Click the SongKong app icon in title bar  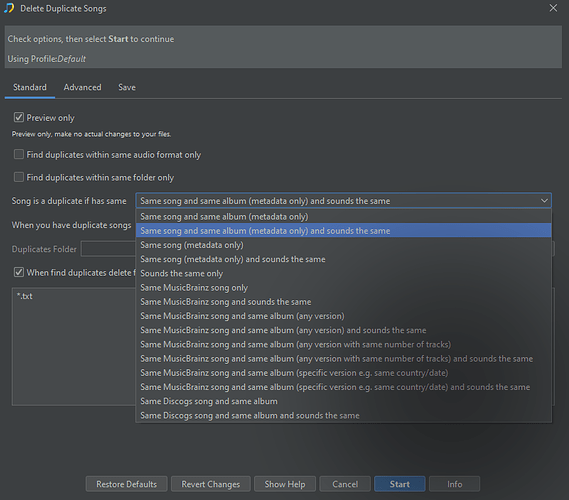pos(9,8)
